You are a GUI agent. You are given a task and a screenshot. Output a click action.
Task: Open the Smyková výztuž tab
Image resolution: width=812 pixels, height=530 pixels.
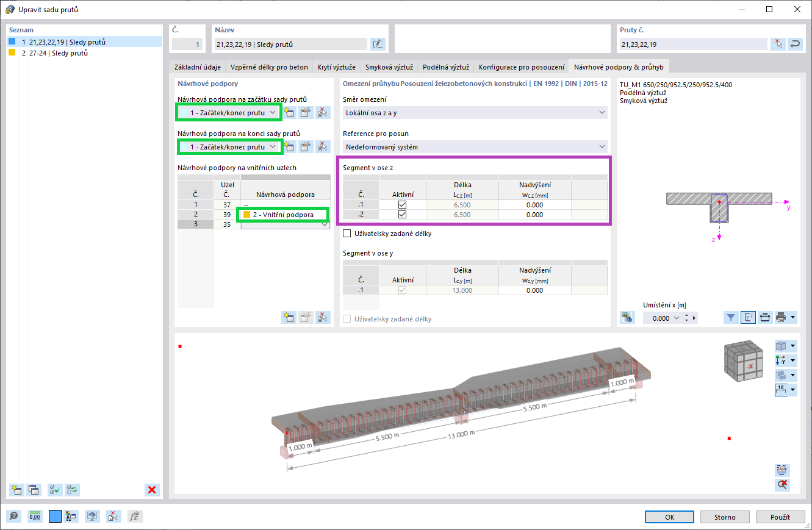pos(389,67)
